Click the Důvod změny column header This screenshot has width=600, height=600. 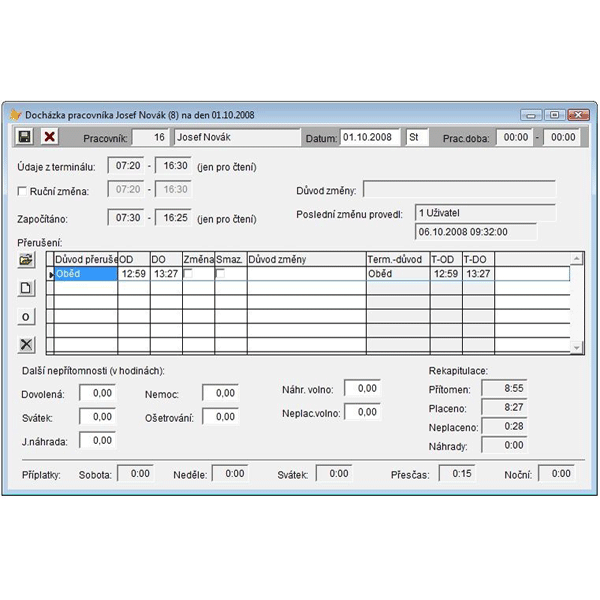coord(306,259)
